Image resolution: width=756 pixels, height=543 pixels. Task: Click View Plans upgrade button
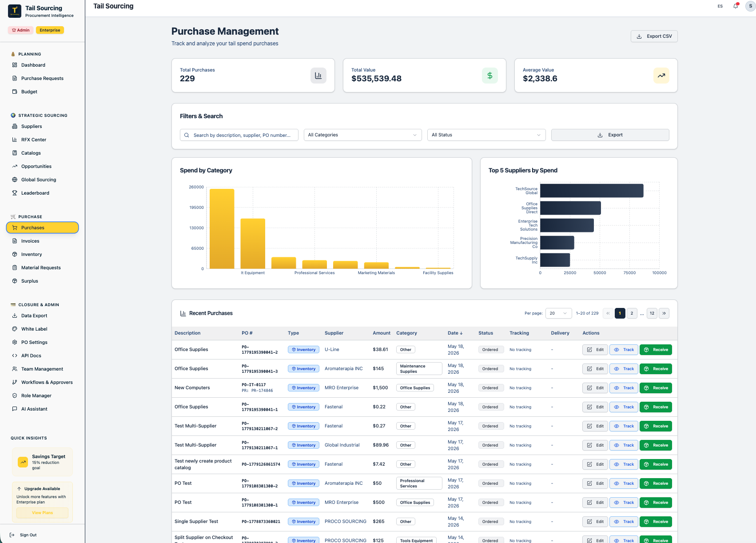coord(42,513)
